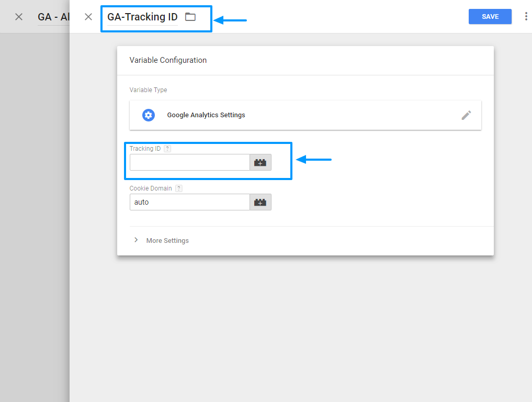The height and width of the screenshot is (402, 532).
Task: Click the help icon beside Cookie Domain
Action: coord(178,188)
